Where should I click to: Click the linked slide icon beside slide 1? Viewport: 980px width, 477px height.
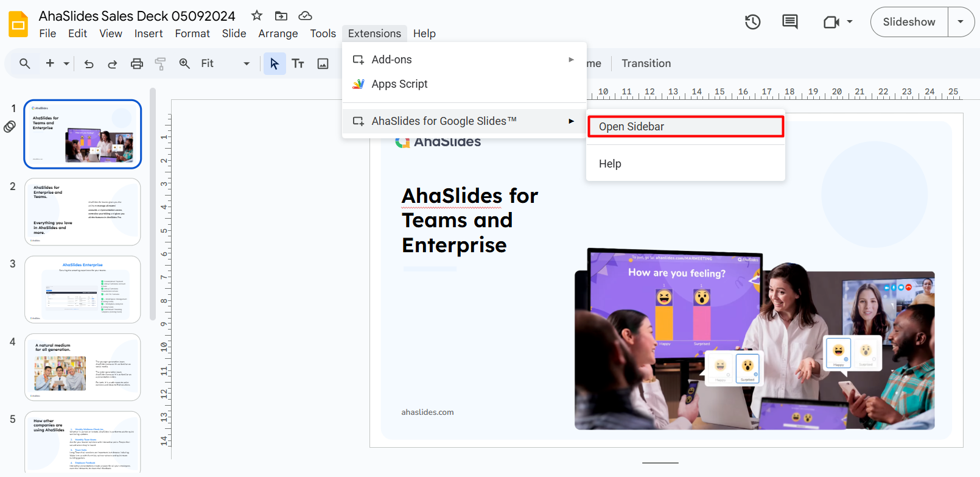[10, 127]
